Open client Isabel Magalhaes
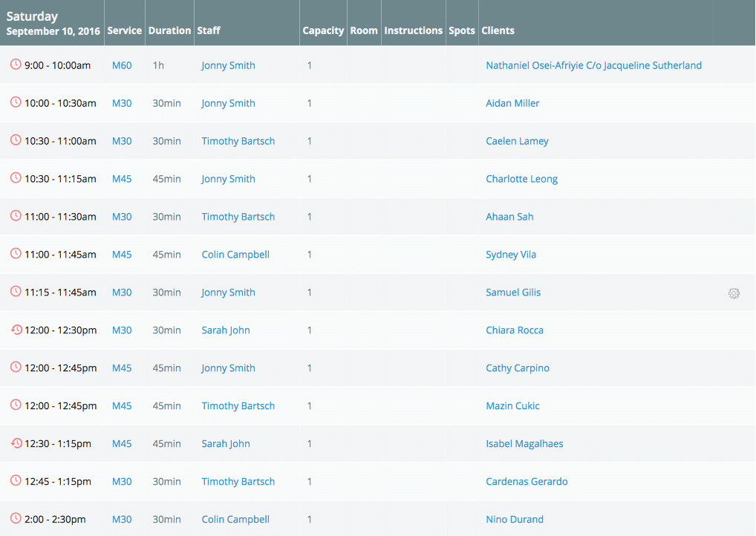The image size is (756, 536). [524, 444]
